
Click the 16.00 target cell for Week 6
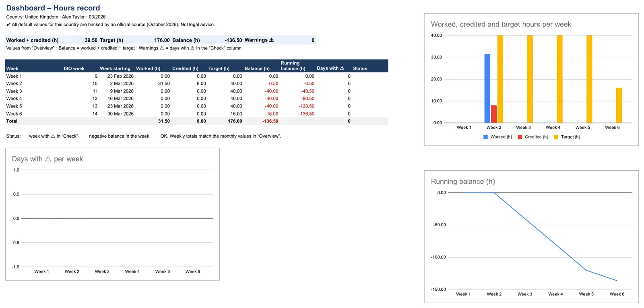[236, 114]
